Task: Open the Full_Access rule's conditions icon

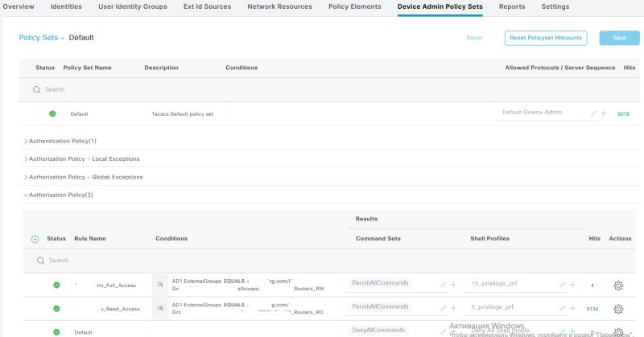Action: (x=159, y=285)
